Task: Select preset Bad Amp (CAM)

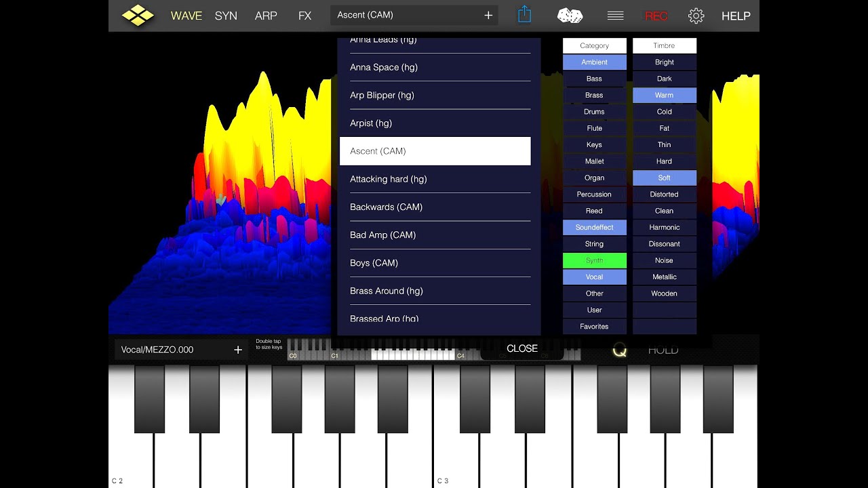Action: 435,235
